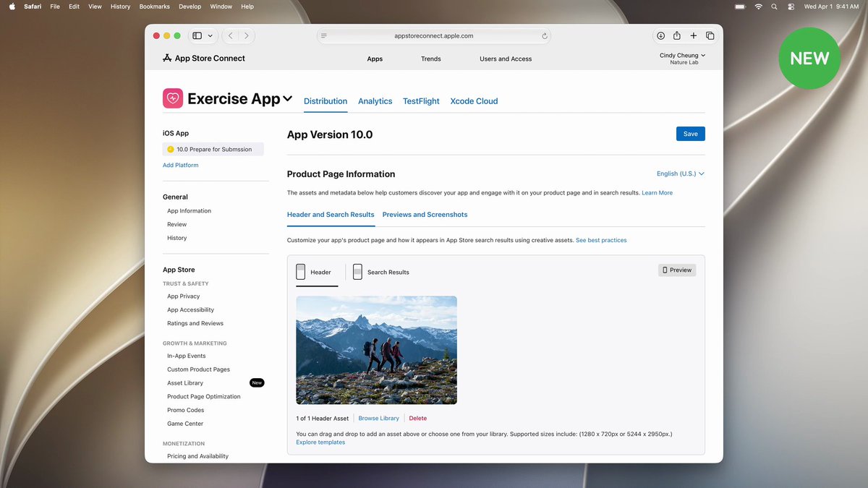Viewport: 868px width, 488px height.
Task: Open Spotlight search icon
Action: (775, 7)
